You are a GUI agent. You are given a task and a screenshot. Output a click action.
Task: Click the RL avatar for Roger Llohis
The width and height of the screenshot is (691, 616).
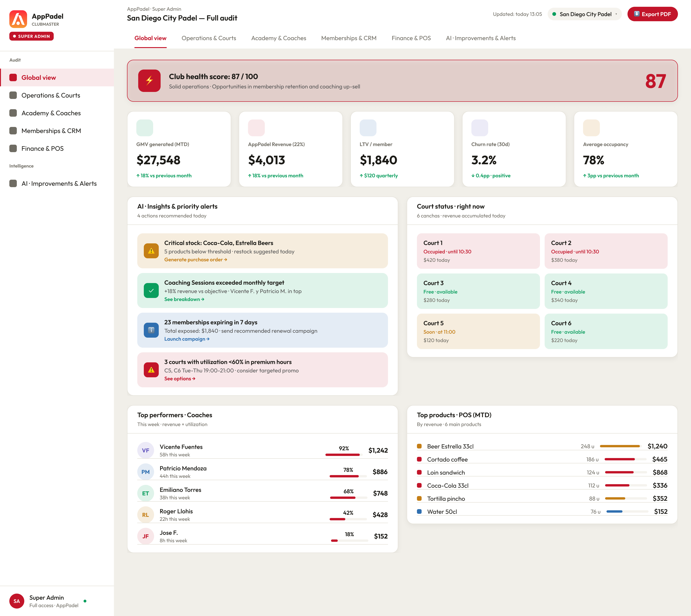coord(146,515)
